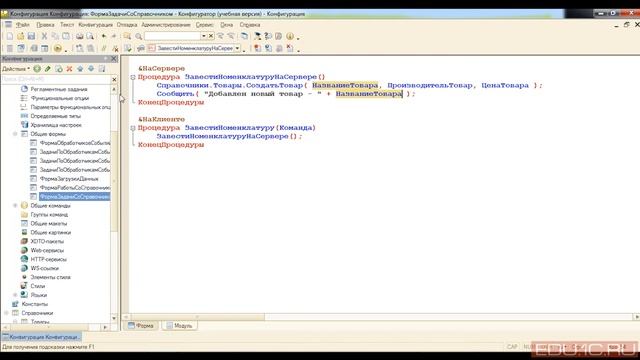This screenshot has width=640, height=360.
Task: Select Web-сервисы in tree
Action: coord(47,250)
